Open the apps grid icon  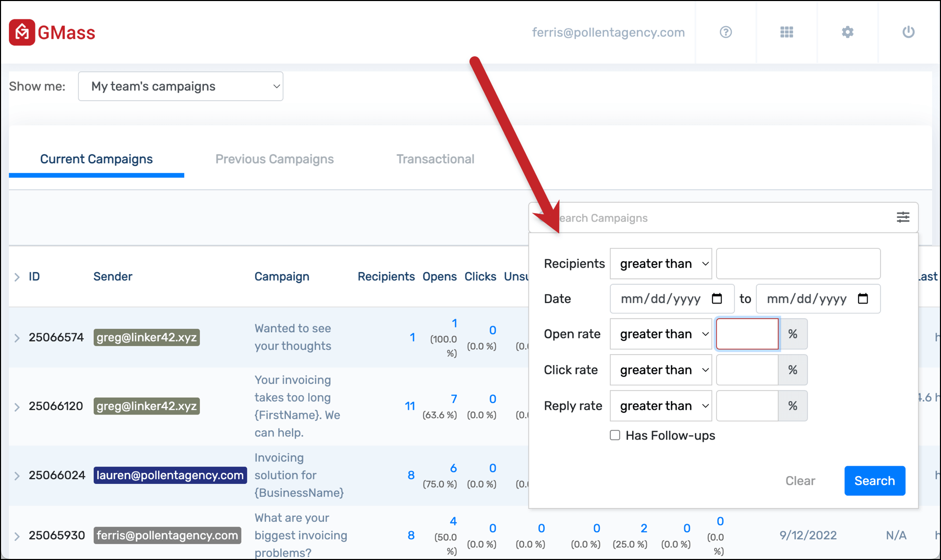click(787, 32)
